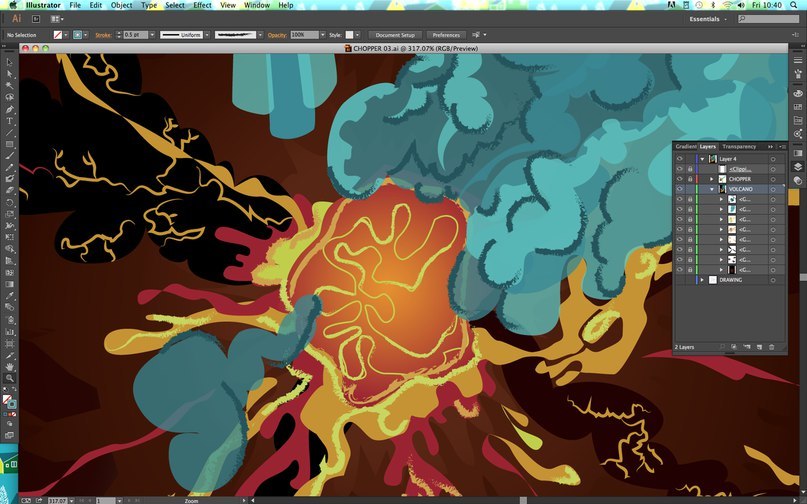807x504 pixels.
Task: Expand the DRAWING layer
Action: [x=702, y=280]
